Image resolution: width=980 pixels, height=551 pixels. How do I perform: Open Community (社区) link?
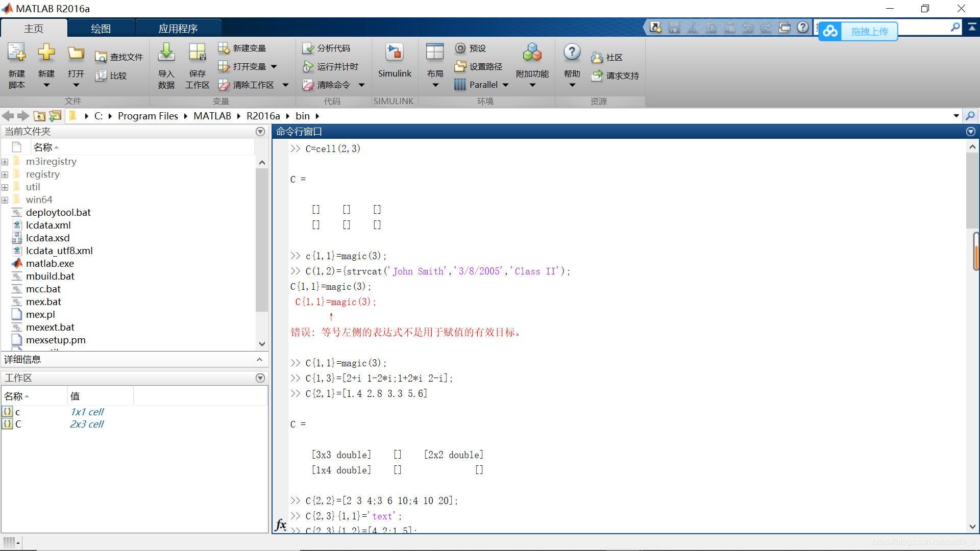(x=607, y=57)
